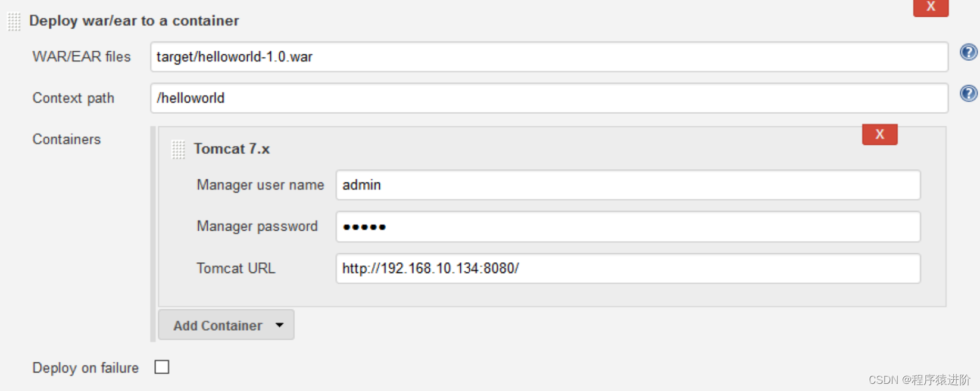This screenshot has height=391, width=980.
Task: Grab the Tomcat 7.x container drag handle
Action: point(178,149)
